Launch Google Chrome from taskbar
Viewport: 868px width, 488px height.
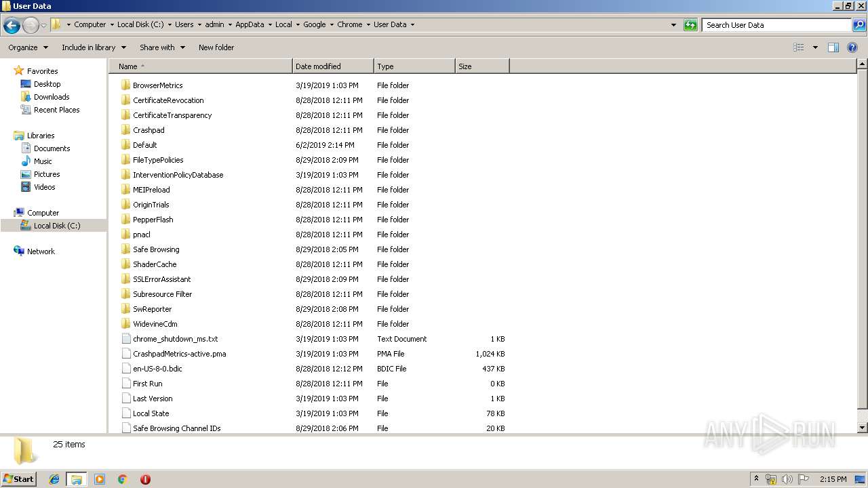pos(123,479)
